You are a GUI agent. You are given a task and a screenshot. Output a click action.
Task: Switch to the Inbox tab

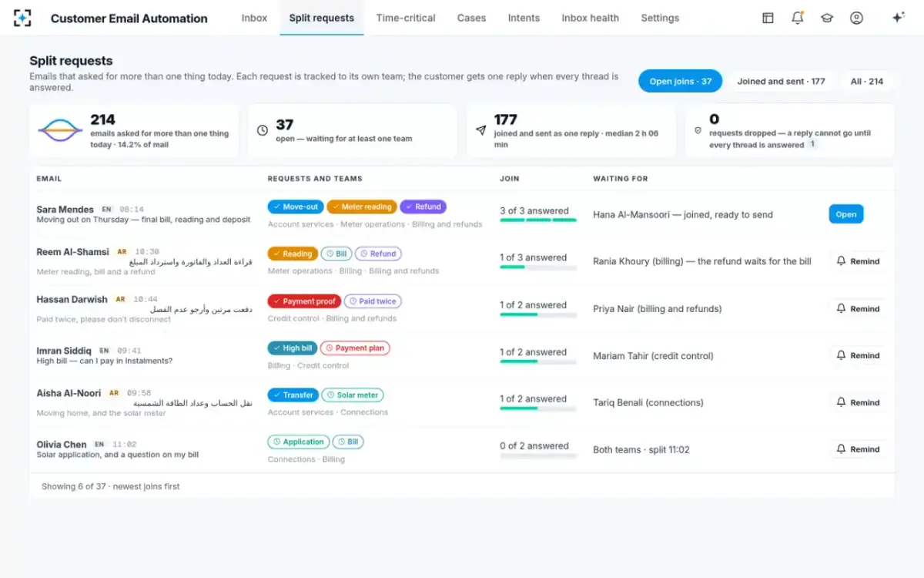click(254, 18)
